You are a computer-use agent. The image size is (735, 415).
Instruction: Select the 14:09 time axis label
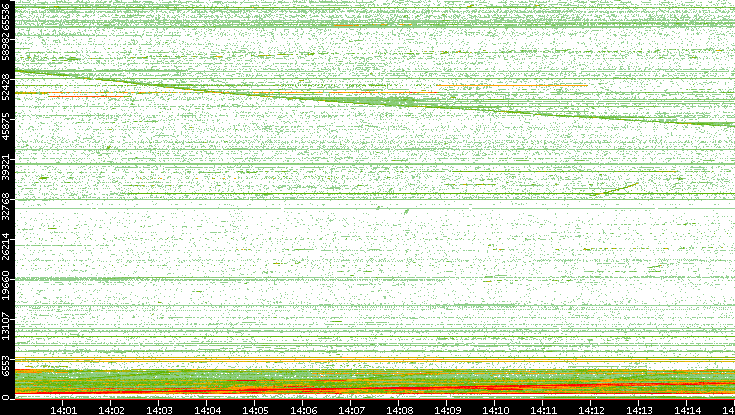pyautogui.click(x=448, y=409)
